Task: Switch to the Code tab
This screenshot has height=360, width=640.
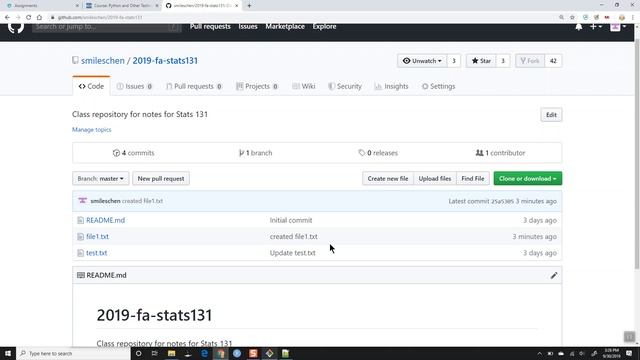Action: 91,86
